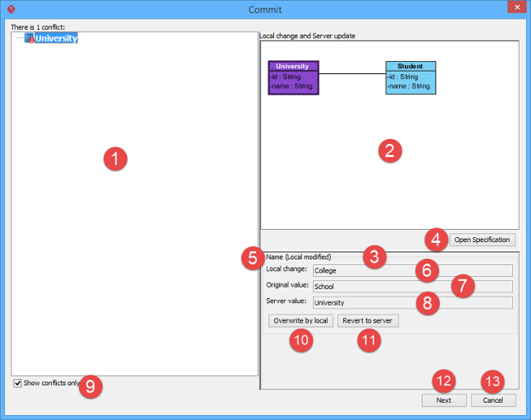Click the 'Local change:' label
The image size is (531, 420).
pos(286,269)
